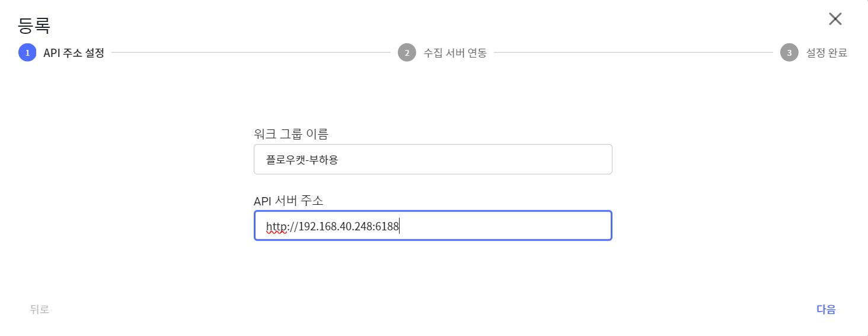Click the connector line between steps 1 and 2

[x=250, y=53]
